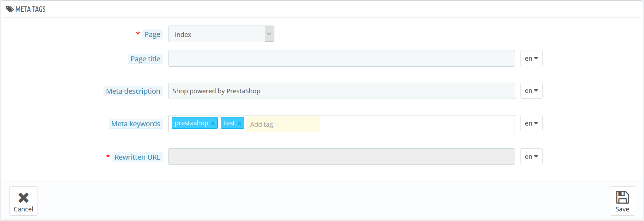Click the Save floppy disk icon
Viewport: 644px width, 221px height.
622,197
